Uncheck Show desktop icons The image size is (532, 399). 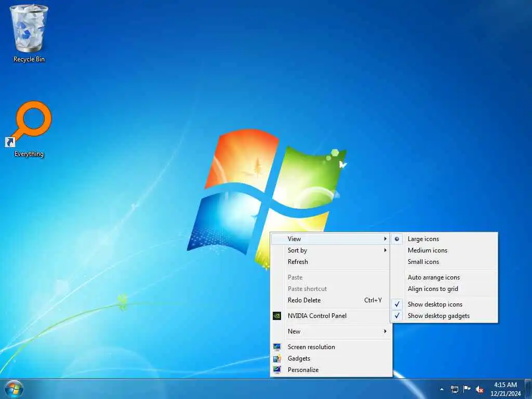[444, 304]
